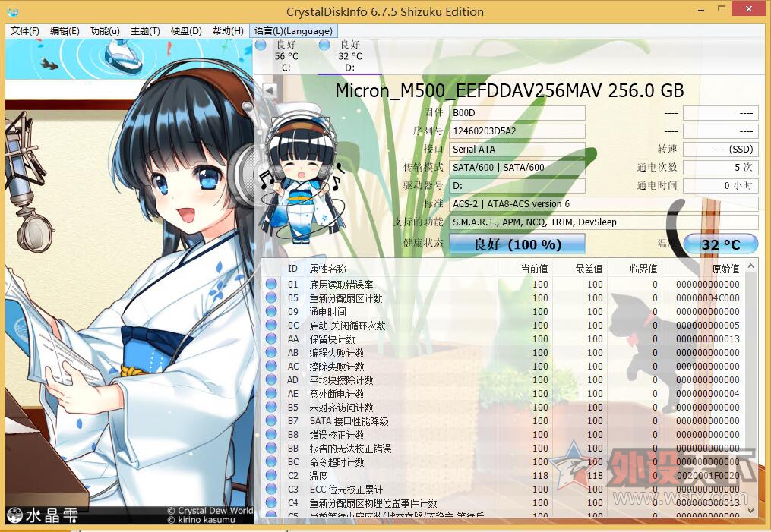Click the rotation rate field ---- (SSD)

click(720, 150)
